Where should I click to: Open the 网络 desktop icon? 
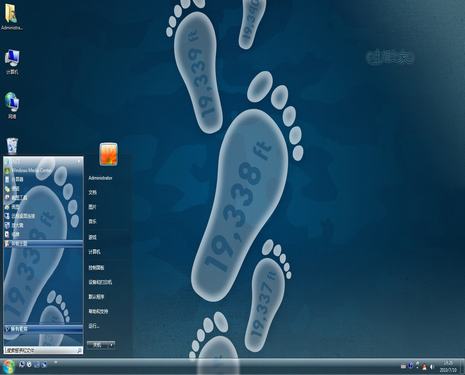tap(12, 105)
